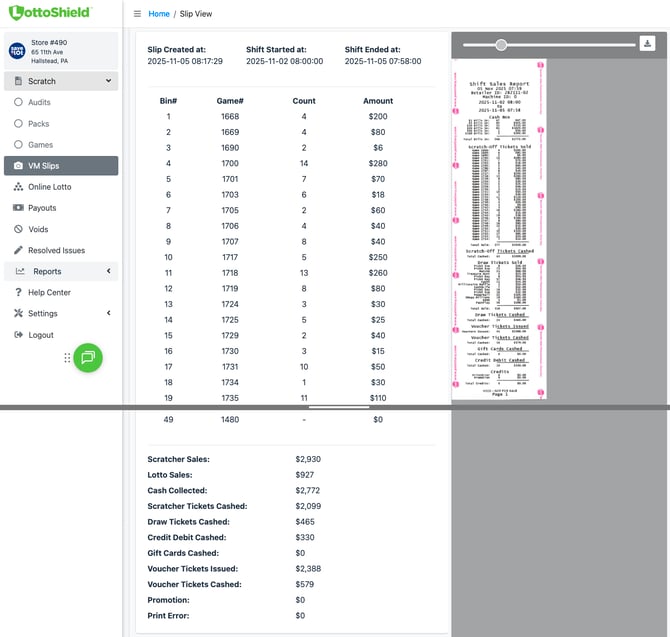This screenshot has height=637, width=670.
Task: Click the Home breadcrumb link
Action: [x=158, y=14]
